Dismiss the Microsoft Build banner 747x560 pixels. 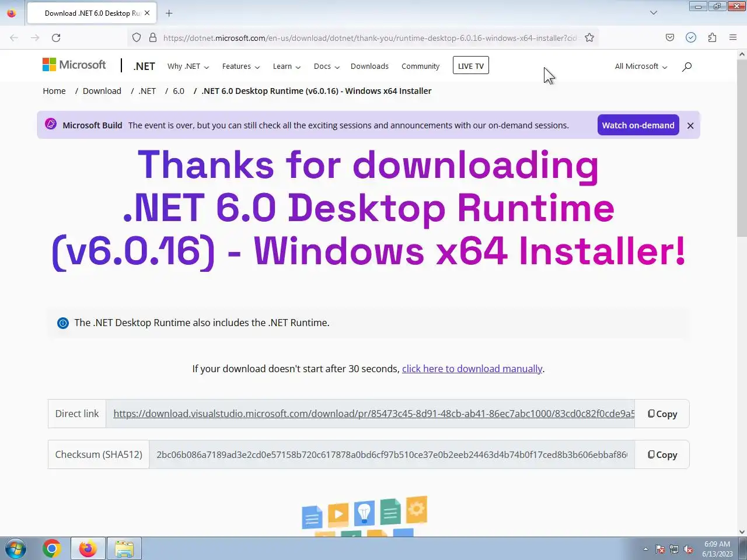click(x=690, y=125)
